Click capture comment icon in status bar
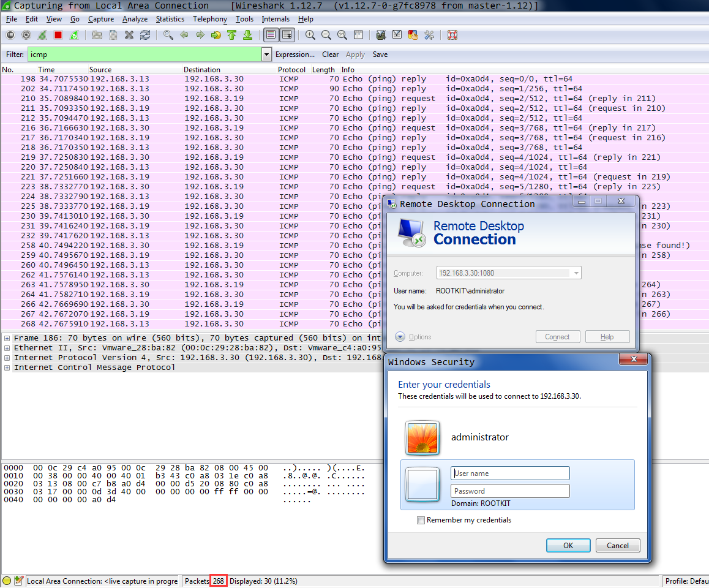This screenshot has height=588, width=709. pos(18,581)
